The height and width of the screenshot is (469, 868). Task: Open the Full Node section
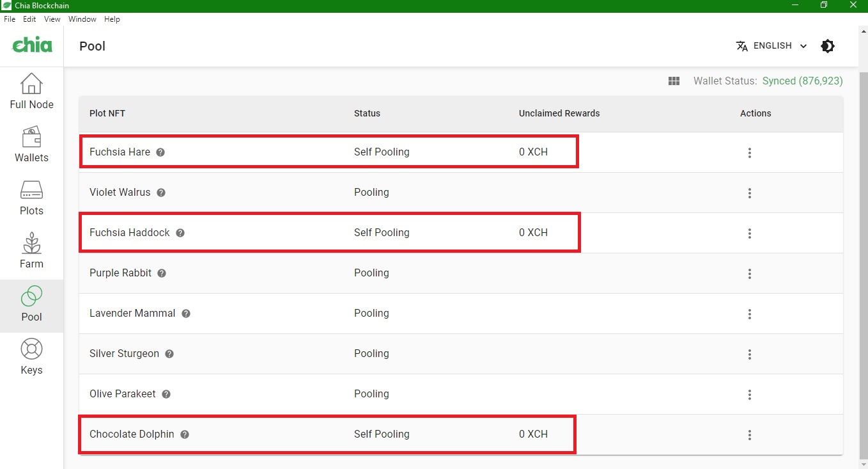[31, 92]
